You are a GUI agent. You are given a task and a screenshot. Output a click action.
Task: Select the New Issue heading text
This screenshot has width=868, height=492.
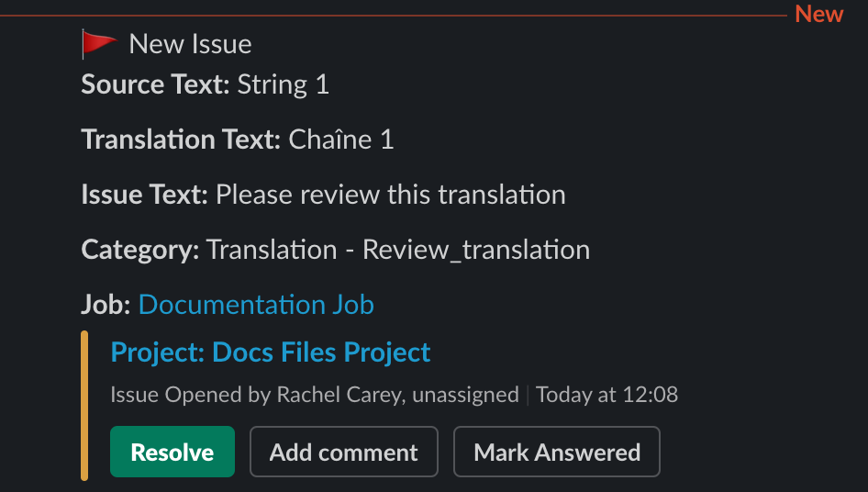191,44
